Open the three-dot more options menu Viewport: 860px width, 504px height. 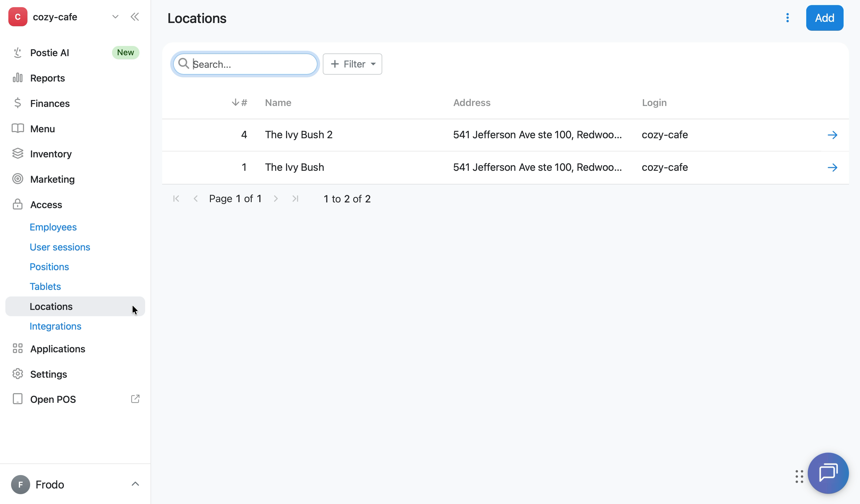coord(788,18)
